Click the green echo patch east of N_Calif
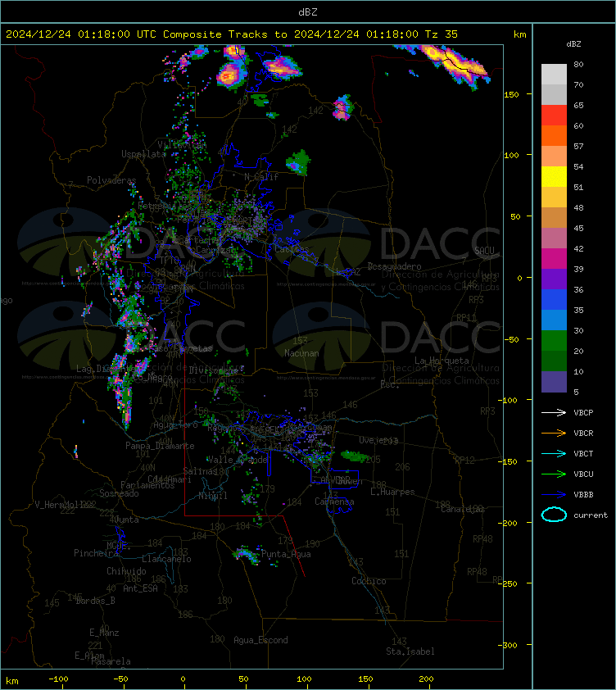Viewport: 616px width, 690px height. pyautogui.click(x=298, y=162)
